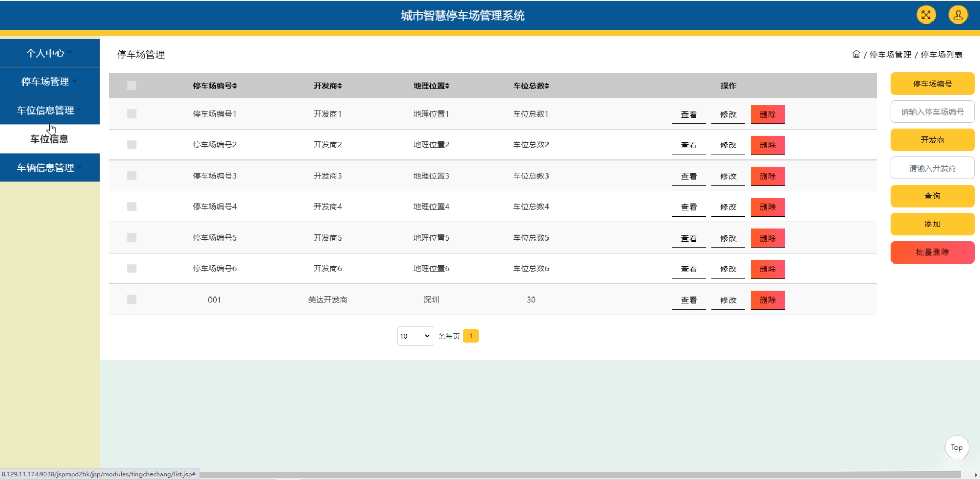Image resolution: width=980 pixels, height=480 pixels.
Task: Tick the select-all header checkbox
Action: (132, 85)
